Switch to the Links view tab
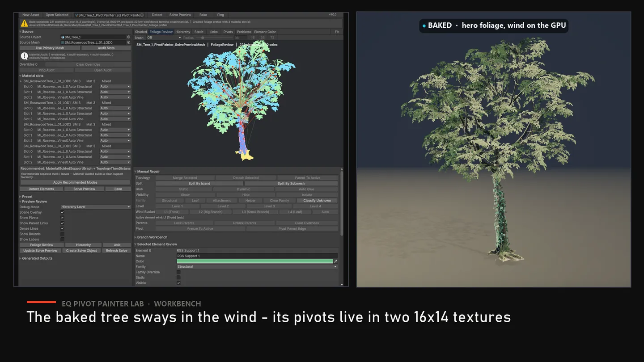644x362 pixels. (x=214, y=32)
